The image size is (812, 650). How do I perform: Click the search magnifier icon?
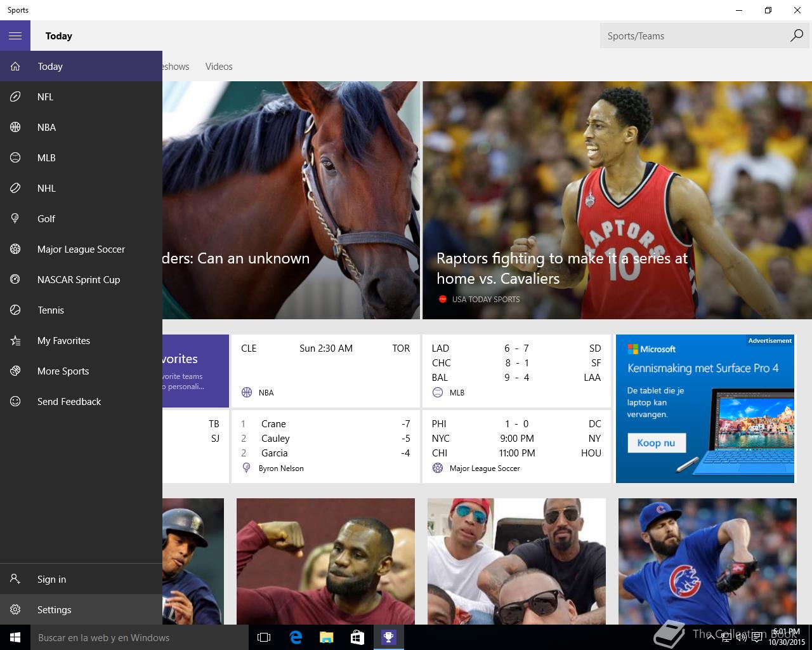pos(796,36)
